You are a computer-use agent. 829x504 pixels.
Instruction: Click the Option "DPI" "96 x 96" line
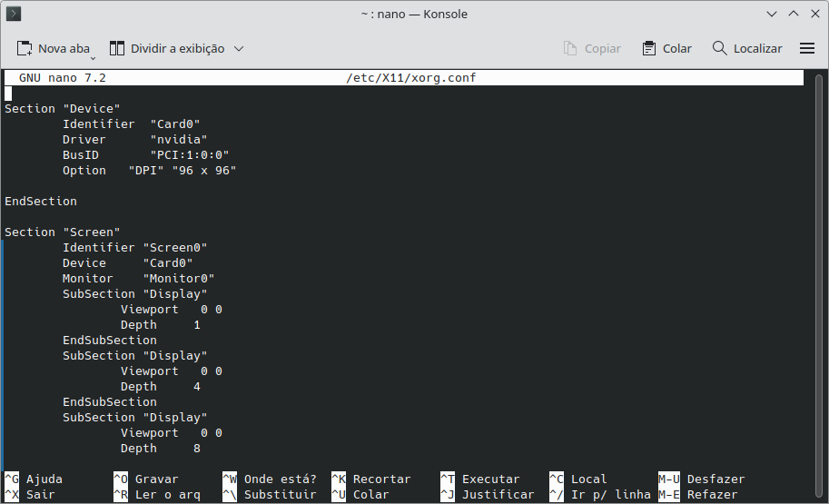(x=149, y=171)
